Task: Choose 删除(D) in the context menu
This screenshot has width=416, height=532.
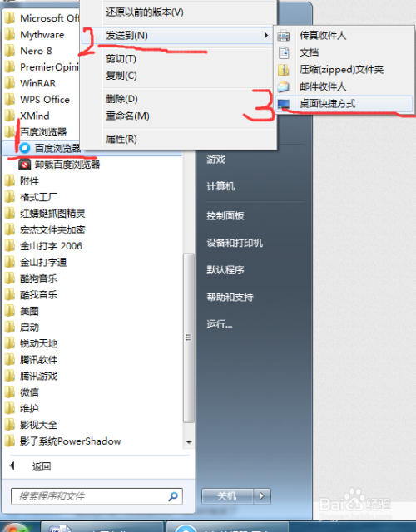Action: 121,99
